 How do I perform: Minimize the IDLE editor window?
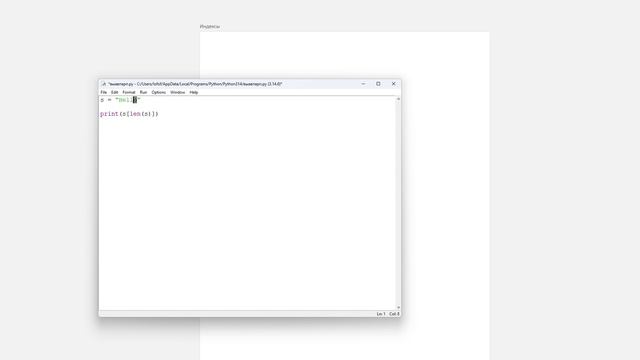pos(363,84)
